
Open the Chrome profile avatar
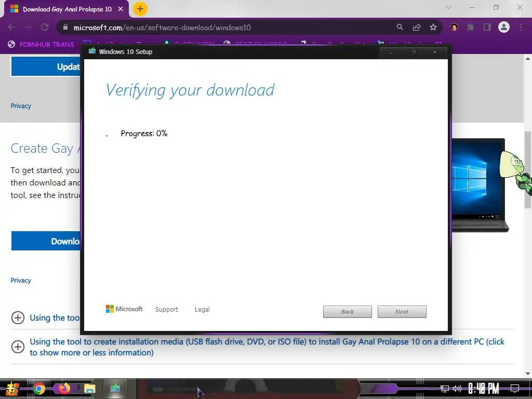[504, 27]
